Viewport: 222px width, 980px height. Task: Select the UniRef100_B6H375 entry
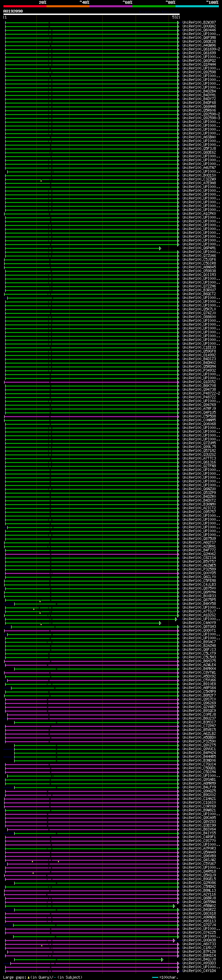coord(199,661)
